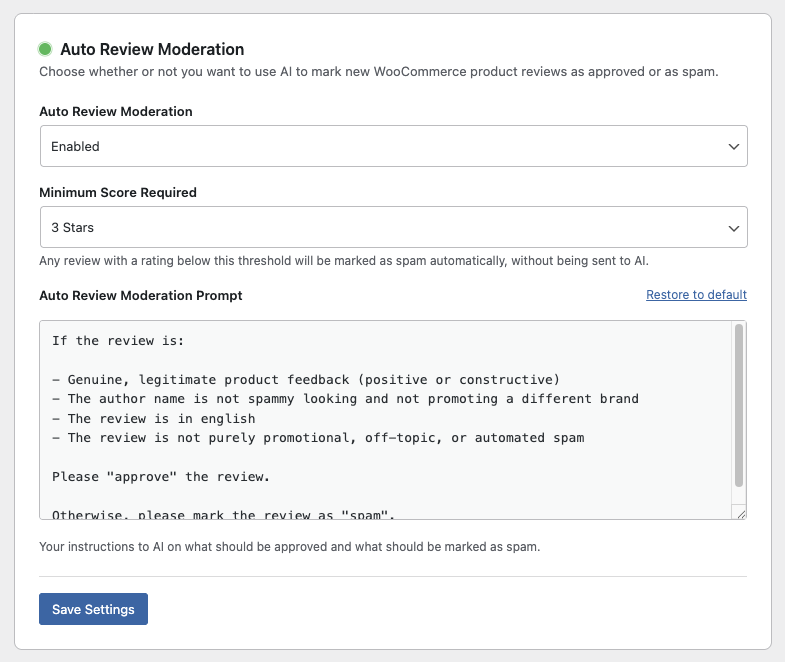Click the 'Restore to default' link
This screenshot has height=662, width=785.
[696, 294]
